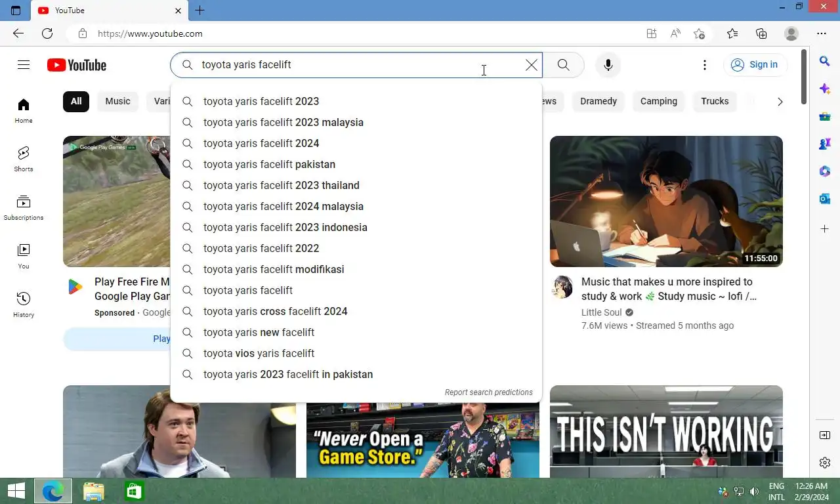Screen dimensions: 840x504
Task: Open the Outlook icon in Edge sidebar
Action: coord(825,199)
